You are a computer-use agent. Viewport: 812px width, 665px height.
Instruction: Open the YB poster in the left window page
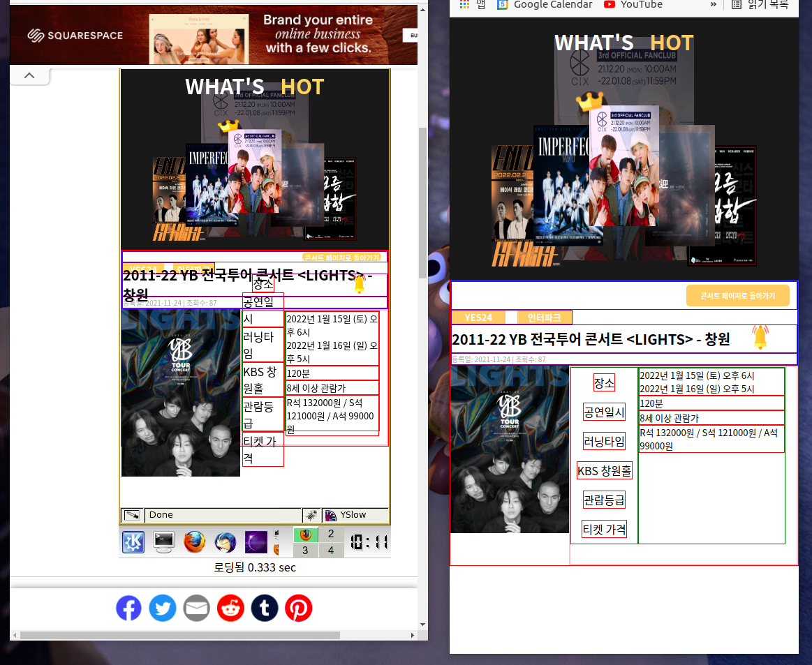coord(181,392)
